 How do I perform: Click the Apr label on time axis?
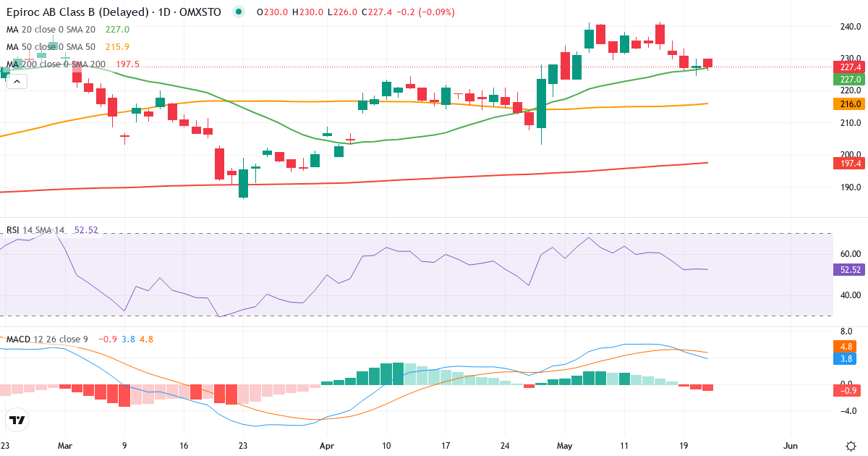(327, 446)
